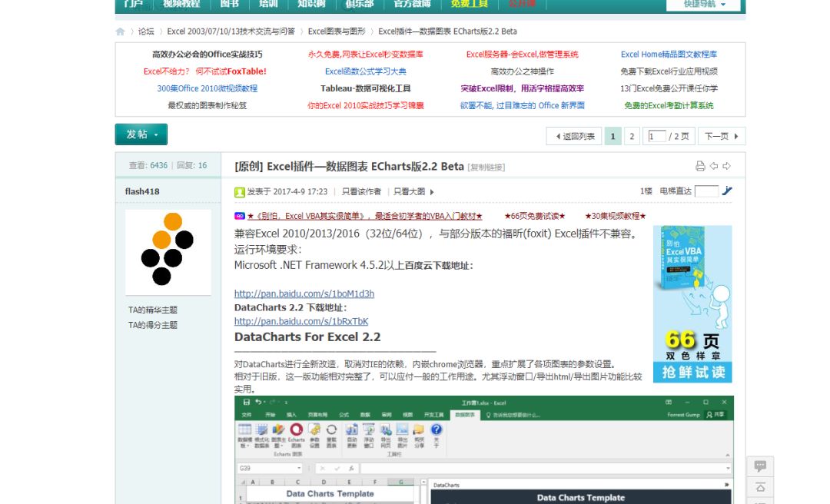830x504 pixels.
Task: Go to next thread with right arrow icon
Action: [x=727, y=166]
